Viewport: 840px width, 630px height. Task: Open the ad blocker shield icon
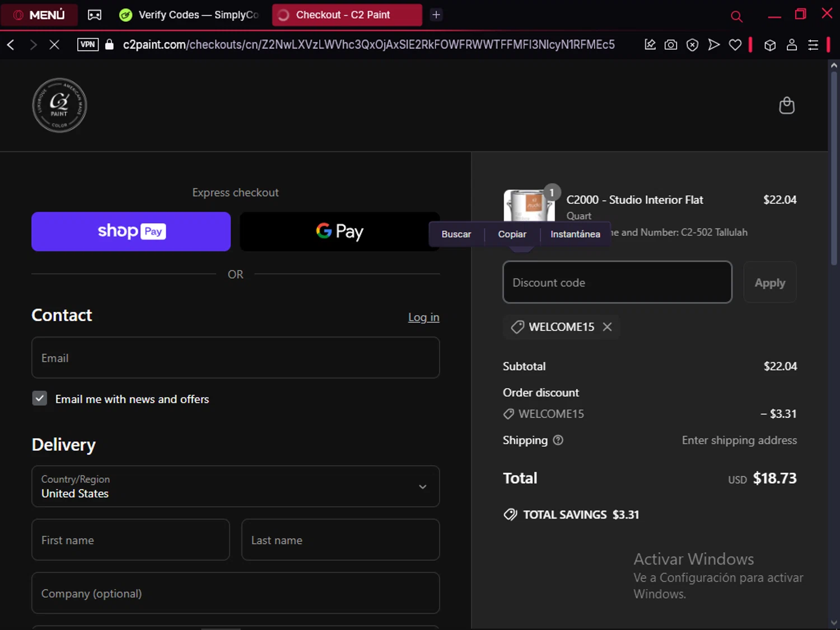[x=692, y=45]
